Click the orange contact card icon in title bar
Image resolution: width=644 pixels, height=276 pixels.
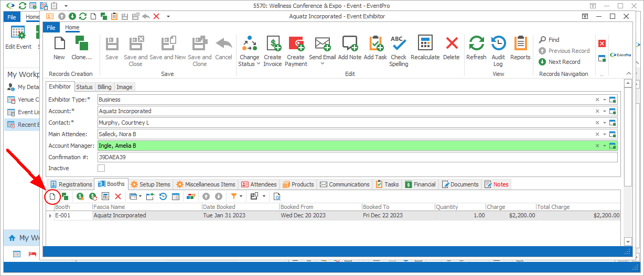[x=50, y=17]
